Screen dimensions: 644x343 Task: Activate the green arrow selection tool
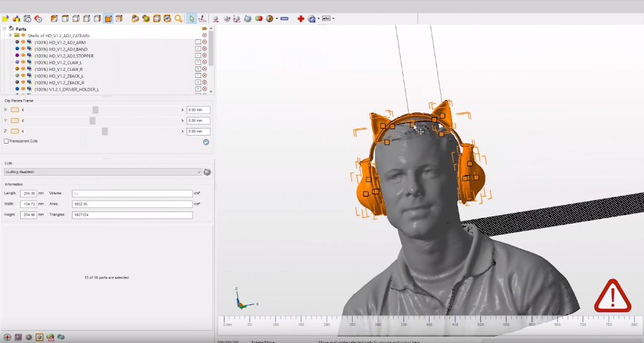click(191, 19)
